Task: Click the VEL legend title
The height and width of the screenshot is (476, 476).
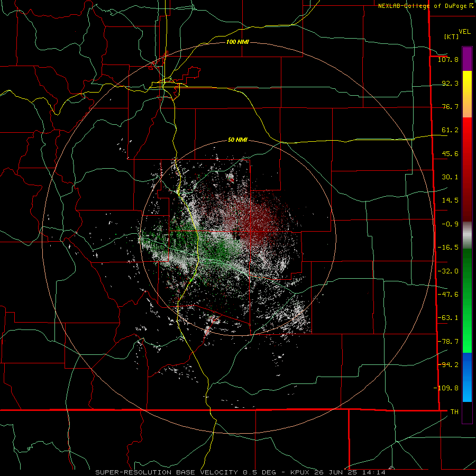Action: 464,32
